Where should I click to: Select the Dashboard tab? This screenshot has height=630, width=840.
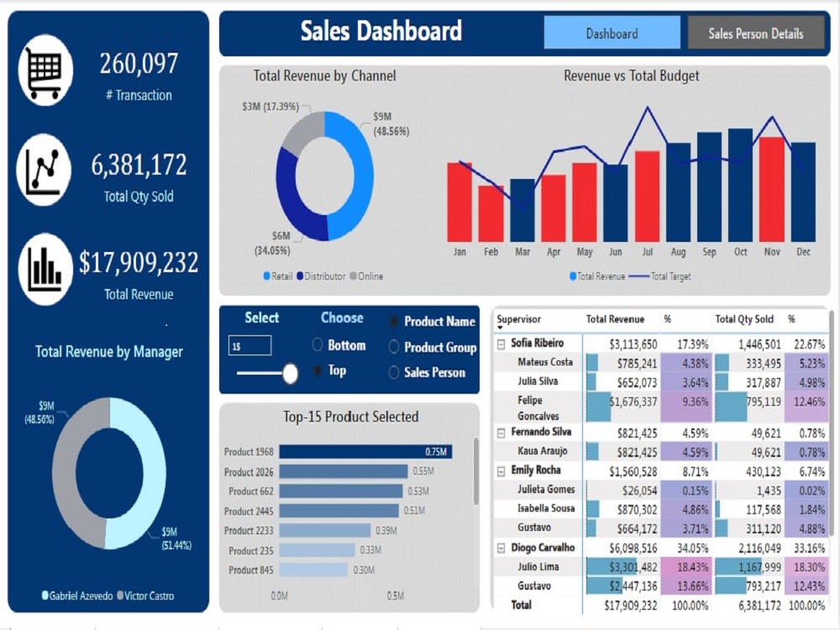click(x=612, y=33)
